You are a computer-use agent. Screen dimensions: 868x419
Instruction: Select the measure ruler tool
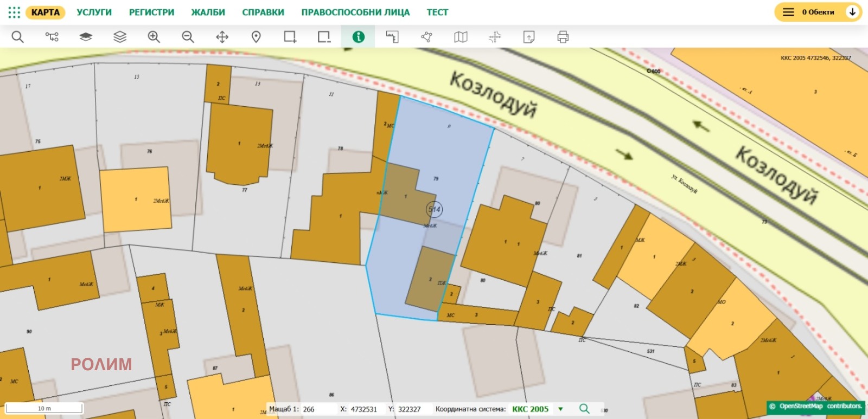(392, 37)
